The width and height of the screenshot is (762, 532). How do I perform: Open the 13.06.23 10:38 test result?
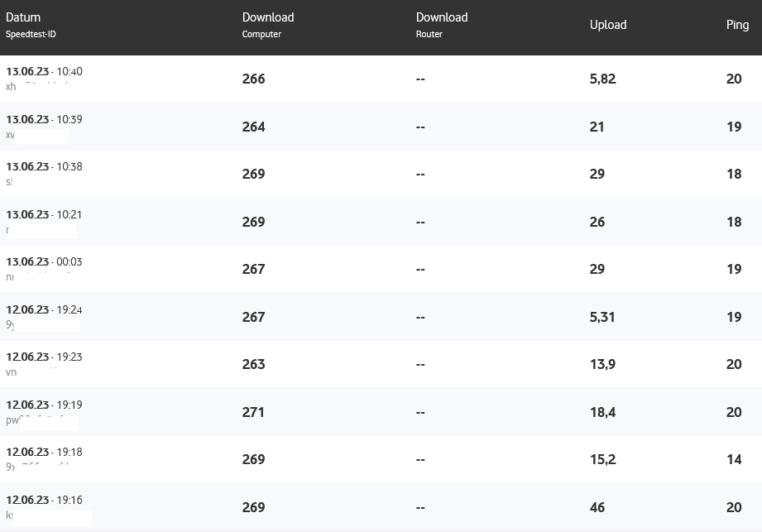tap(45, 166)
